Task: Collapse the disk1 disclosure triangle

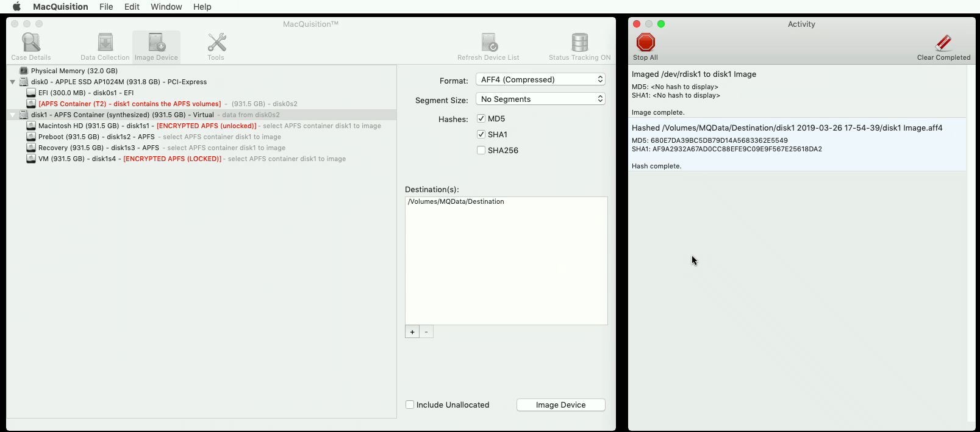Action: [x=12, y=115]
